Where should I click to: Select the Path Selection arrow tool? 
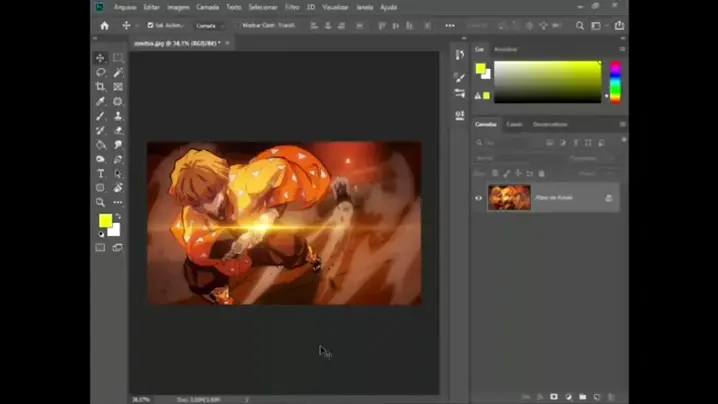click(118, 174)
